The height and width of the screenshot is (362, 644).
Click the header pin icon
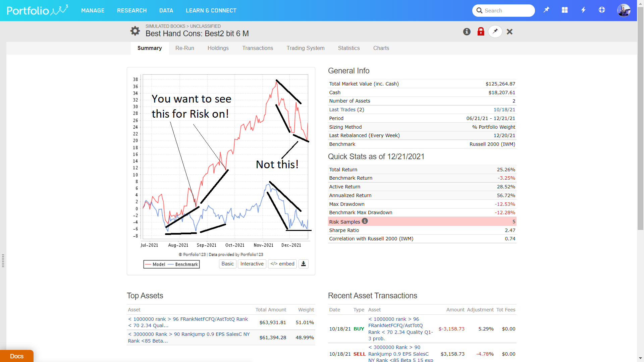[546, 10]
